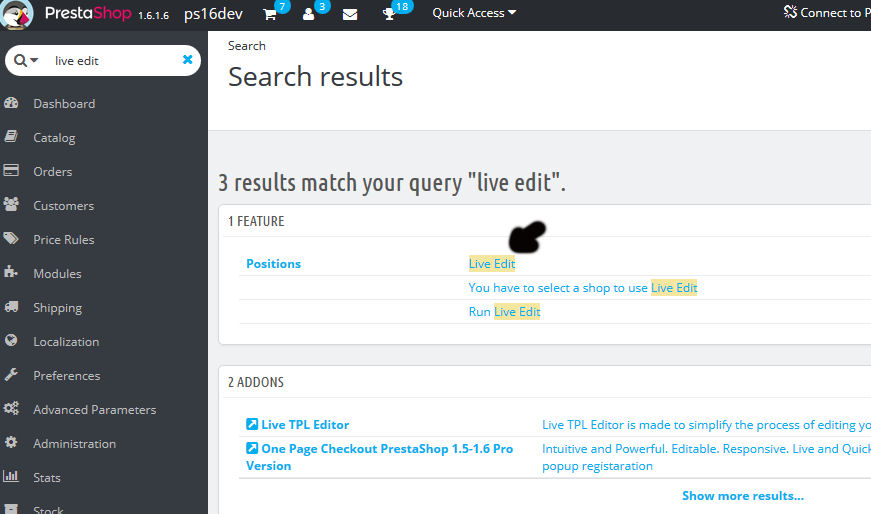Image resolution: width=871 pixels, height=514 pixels.
Task: Open the trophy merchant expertise icon
Action: [389, 14]
